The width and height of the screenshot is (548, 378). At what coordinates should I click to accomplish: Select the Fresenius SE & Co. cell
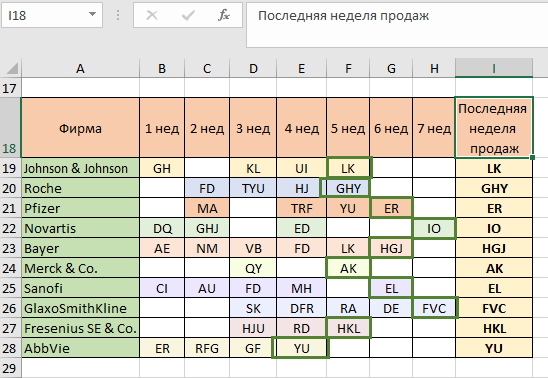(80, 328)
